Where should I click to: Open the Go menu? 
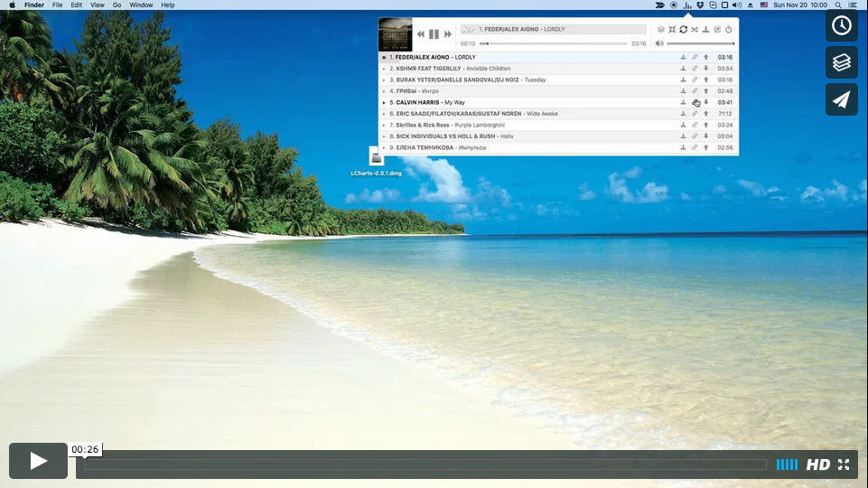[117, 5]
